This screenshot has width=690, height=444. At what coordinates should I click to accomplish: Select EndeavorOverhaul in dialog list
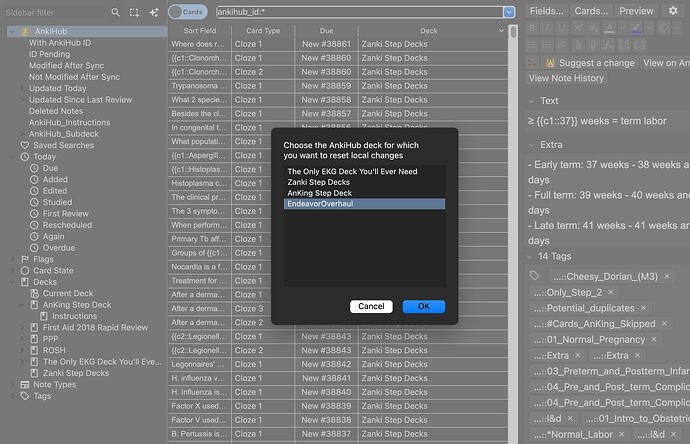tap(364, 204)
